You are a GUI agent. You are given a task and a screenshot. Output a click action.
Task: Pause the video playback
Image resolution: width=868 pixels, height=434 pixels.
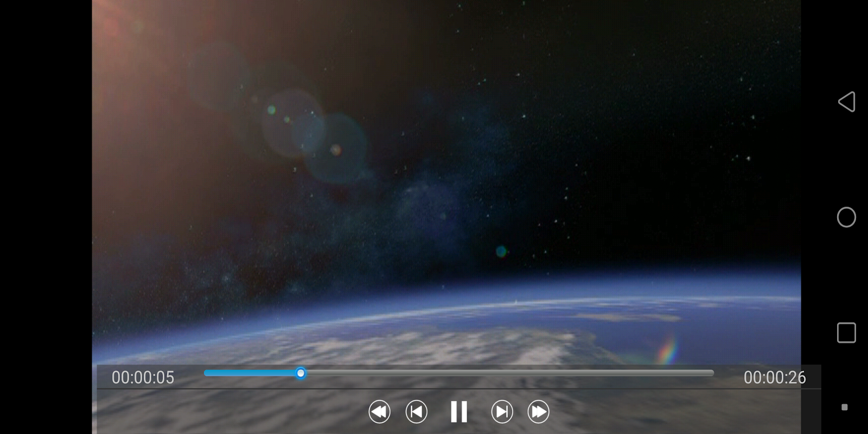pyautogui.click(x=459, y=412)
